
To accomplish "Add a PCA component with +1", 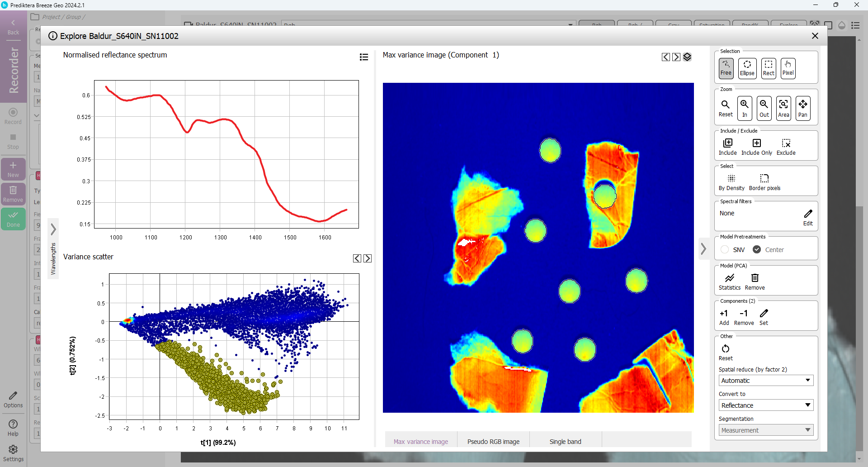I will click(724, 317).
